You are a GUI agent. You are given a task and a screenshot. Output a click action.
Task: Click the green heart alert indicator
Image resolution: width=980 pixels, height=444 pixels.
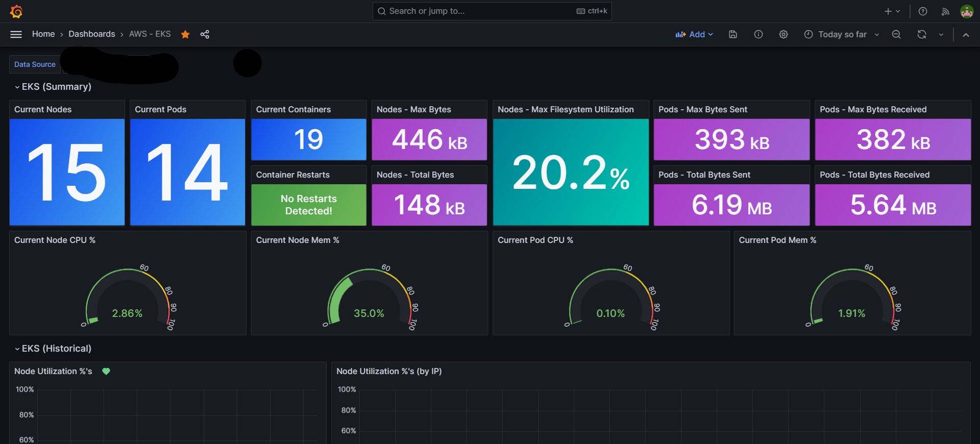pos(106,372)
